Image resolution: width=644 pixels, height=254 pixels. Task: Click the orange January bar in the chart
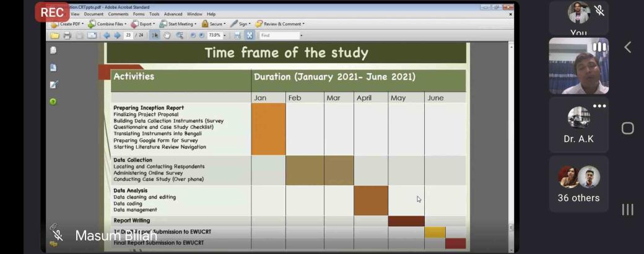[268, 129]
